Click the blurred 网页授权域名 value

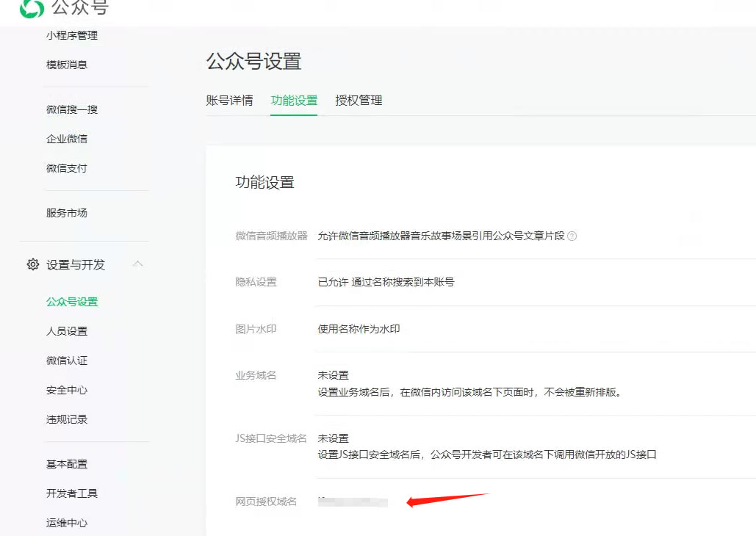353,501
